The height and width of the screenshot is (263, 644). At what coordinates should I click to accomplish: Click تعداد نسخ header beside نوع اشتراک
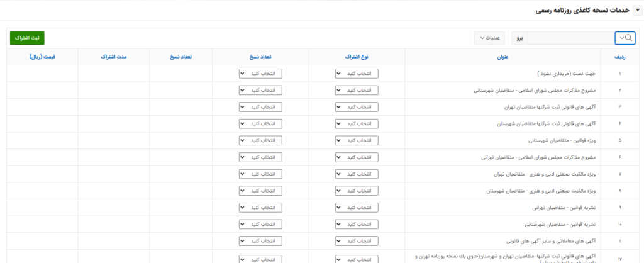pos(260,57)
